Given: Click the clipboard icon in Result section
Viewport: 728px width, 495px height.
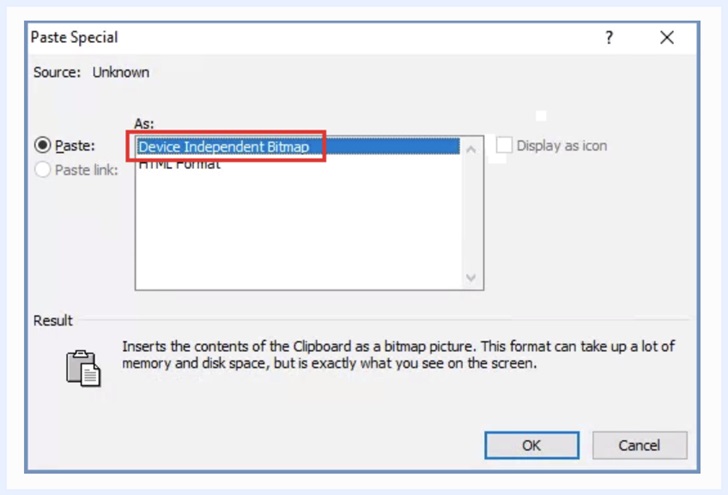Looking at the screenshot, I should point(83,368).
